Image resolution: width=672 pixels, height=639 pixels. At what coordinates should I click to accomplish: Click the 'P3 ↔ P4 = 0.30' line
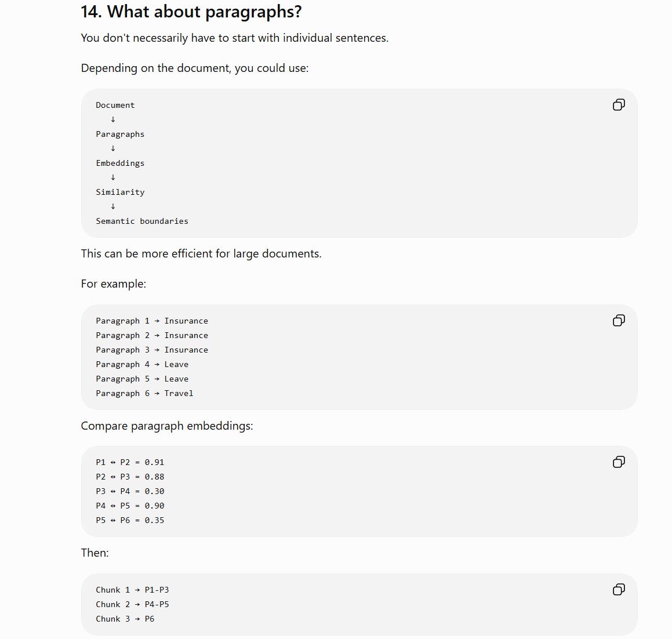[x=130, y=491]
